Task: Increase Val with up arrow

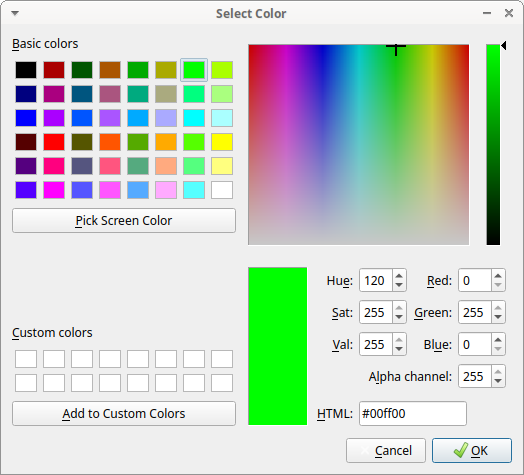Action: click(399, 340)
